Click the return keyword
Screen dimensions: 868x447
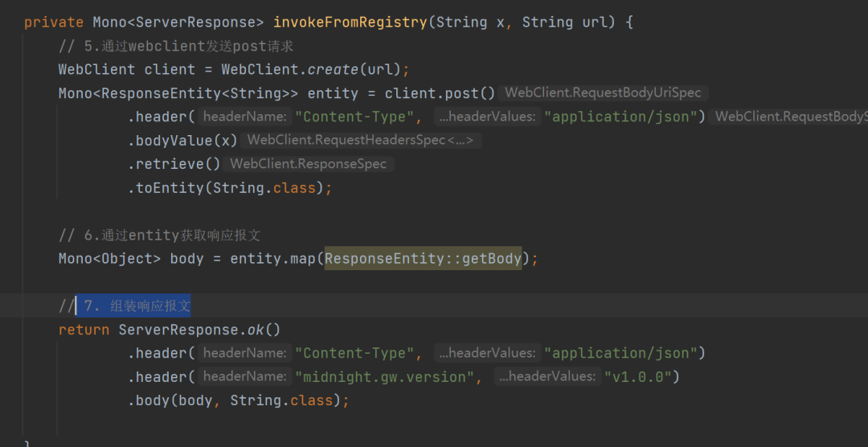tap(84, 330)
